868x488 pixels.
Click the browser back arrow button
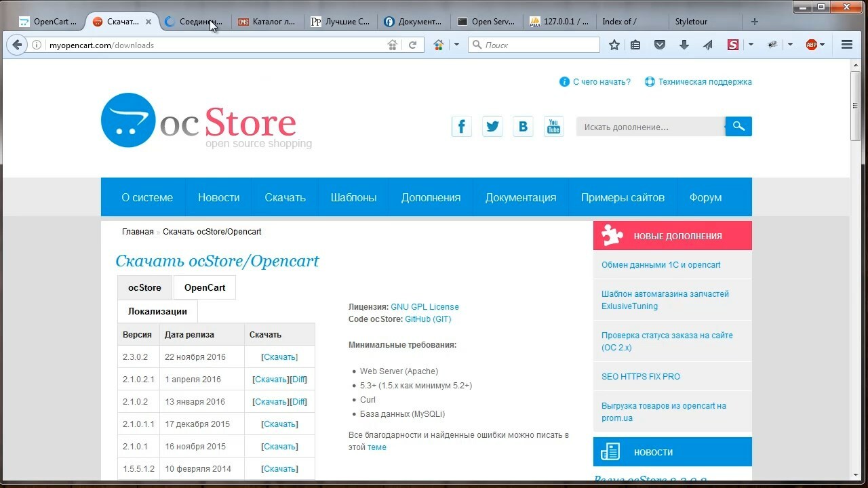tap(17, 45)
